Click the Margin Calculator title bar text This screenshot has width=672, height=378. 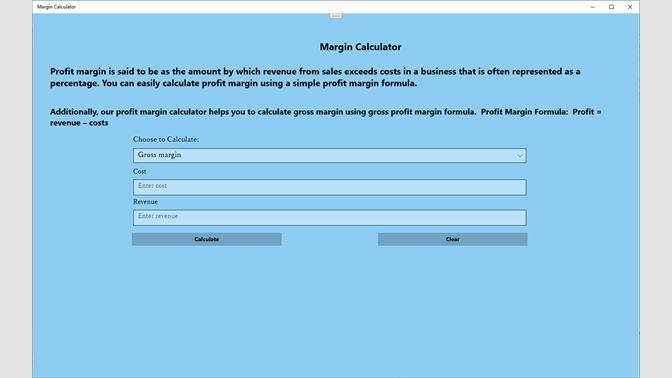pos(56,7)
